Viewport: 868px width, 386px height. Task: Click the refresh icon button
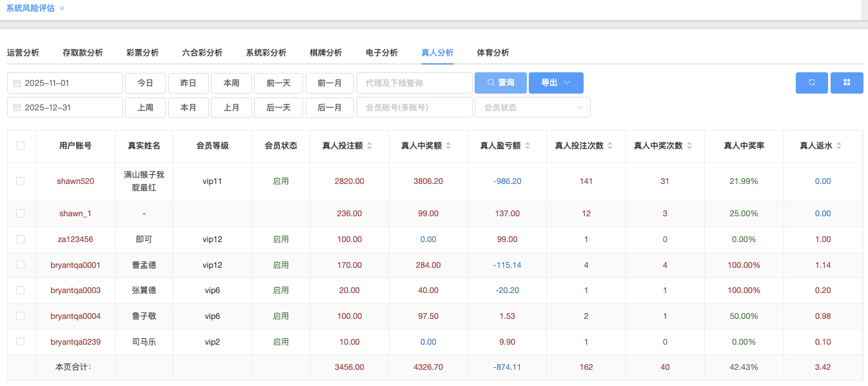(812, 83)
